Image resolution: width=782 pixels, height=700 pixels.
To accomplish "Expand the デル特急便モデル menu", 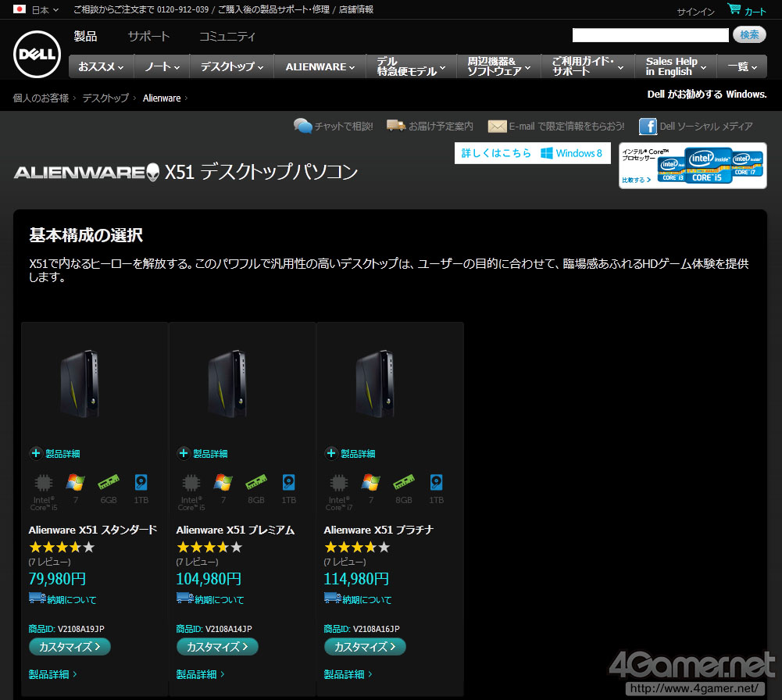I will [412, 67].
